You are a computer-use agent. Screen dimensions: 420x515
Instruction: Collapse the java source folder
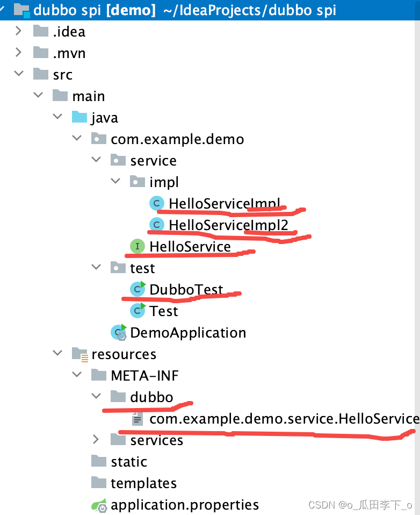57,116
